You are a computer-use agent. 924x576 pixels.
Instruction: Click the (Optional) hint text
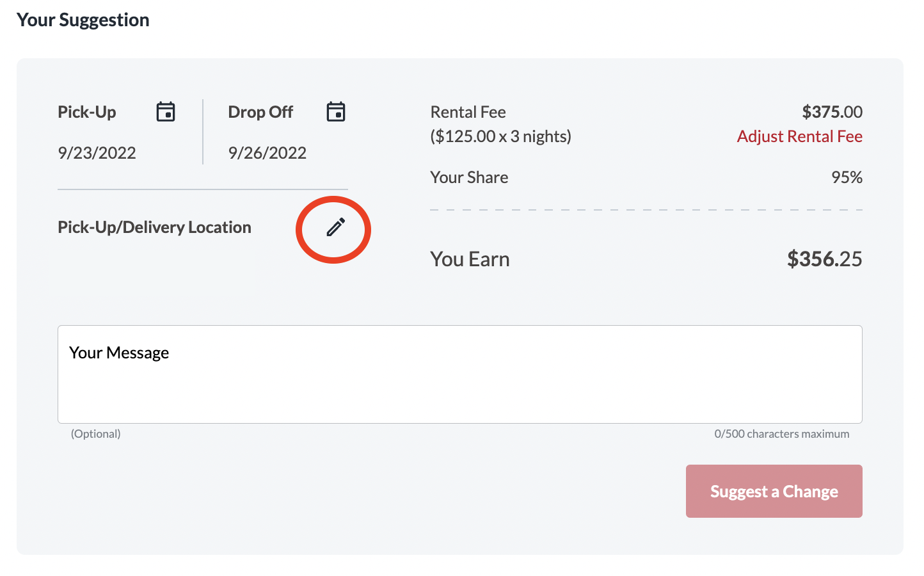(96, 434)
